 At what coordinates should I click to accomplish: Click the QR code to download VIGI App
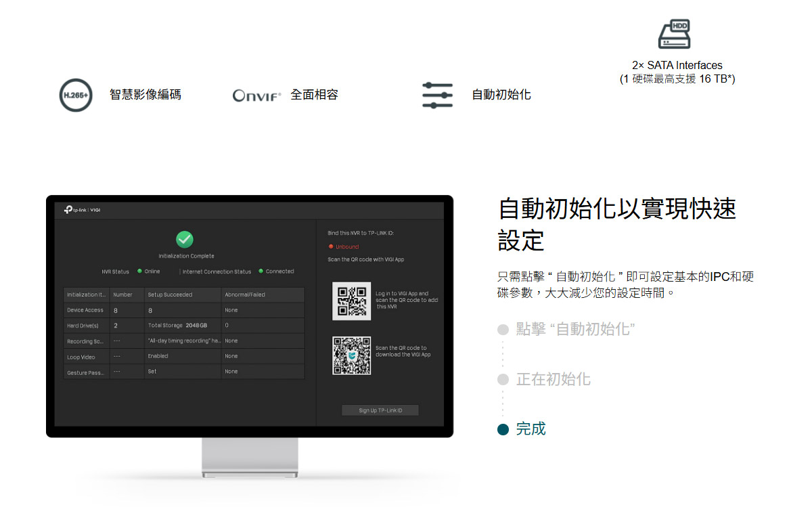coord(352,356)
